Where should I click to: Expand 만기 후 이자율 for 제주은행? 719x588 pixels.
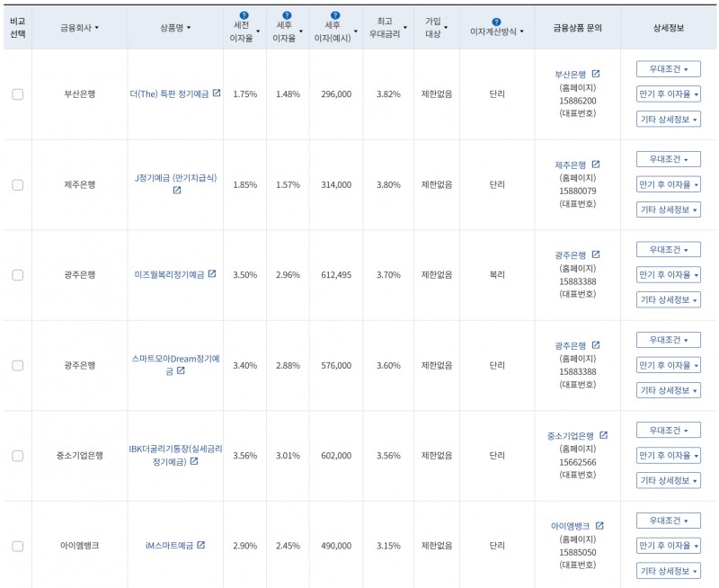[668, 184]
